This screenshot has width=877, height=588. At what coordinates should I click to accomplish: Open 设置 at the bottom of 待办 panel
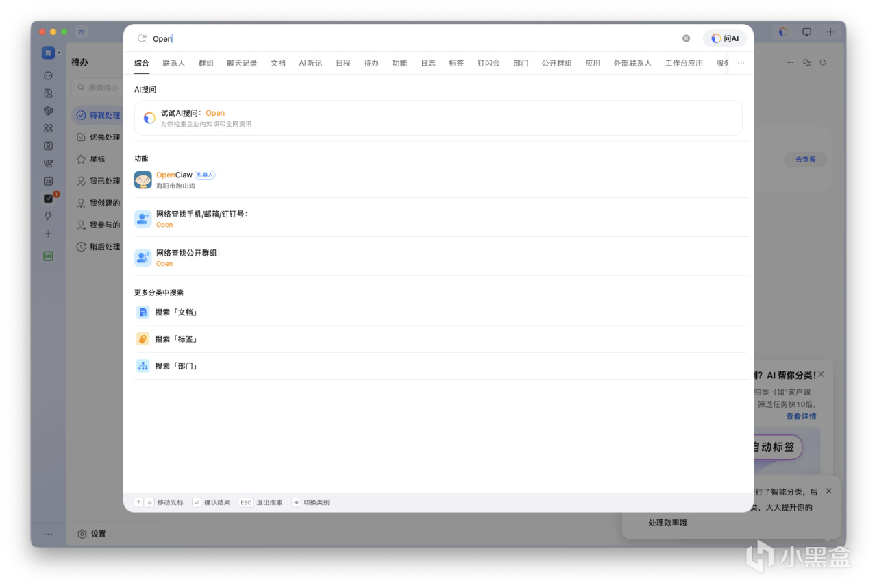click(92, 534)
